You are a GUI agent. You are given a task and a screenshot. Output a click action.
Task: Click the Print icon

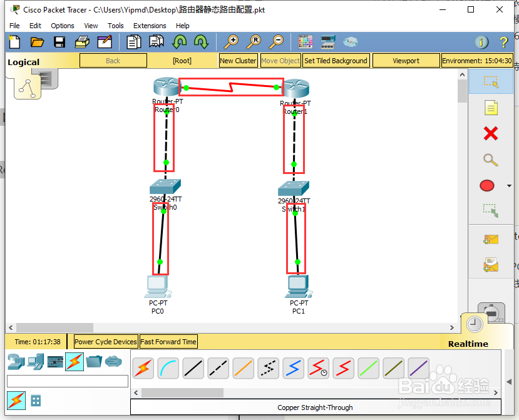[82, 42]
